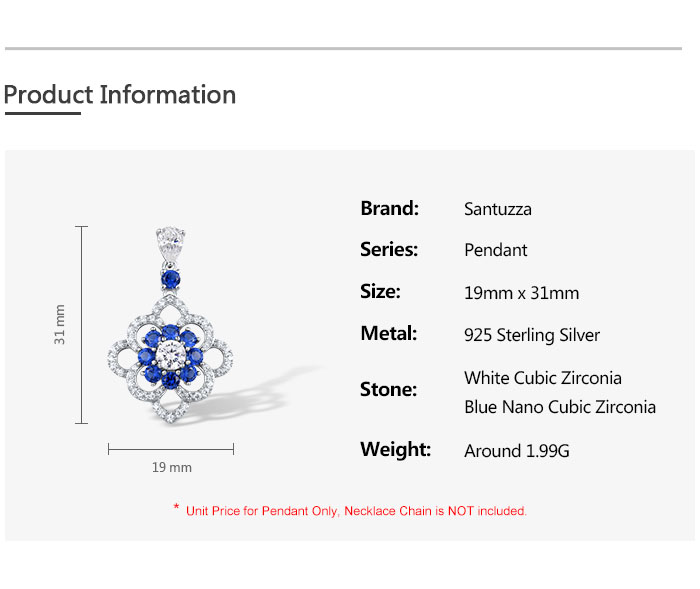Select the Pendant series value
700x589 pixels.
495,250
